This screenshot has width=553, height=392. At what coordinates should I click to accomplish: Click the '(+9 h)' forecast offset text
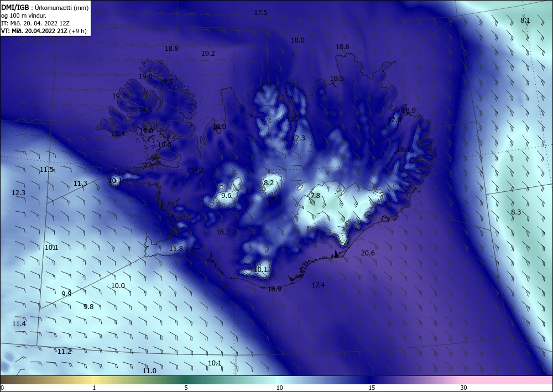pyautogui.click(x=78, y=31)
